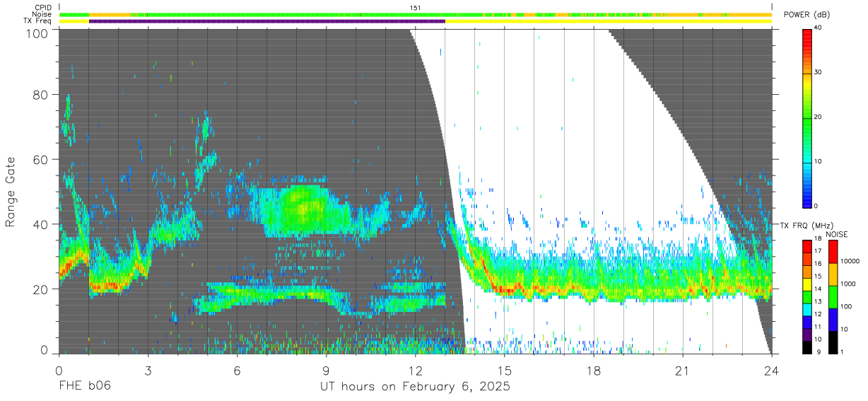
Task: Click the black segment of the NOISE colorbar
Action: click(x=833, y=342)
